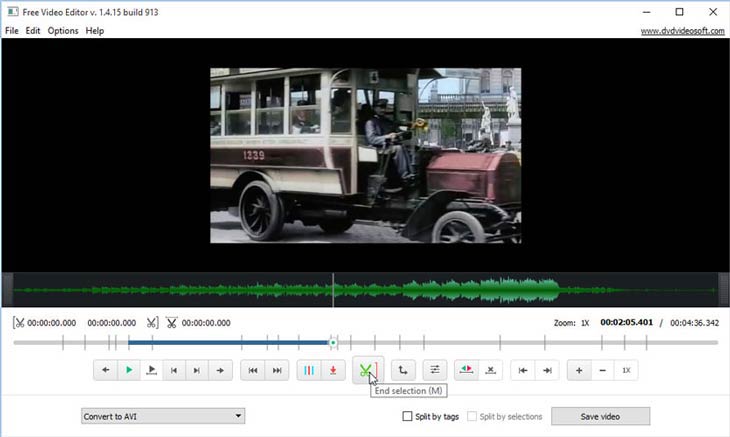Click total duration 00:04:36.342
Screen dimensions: 730x437
(x=695, y=323)
